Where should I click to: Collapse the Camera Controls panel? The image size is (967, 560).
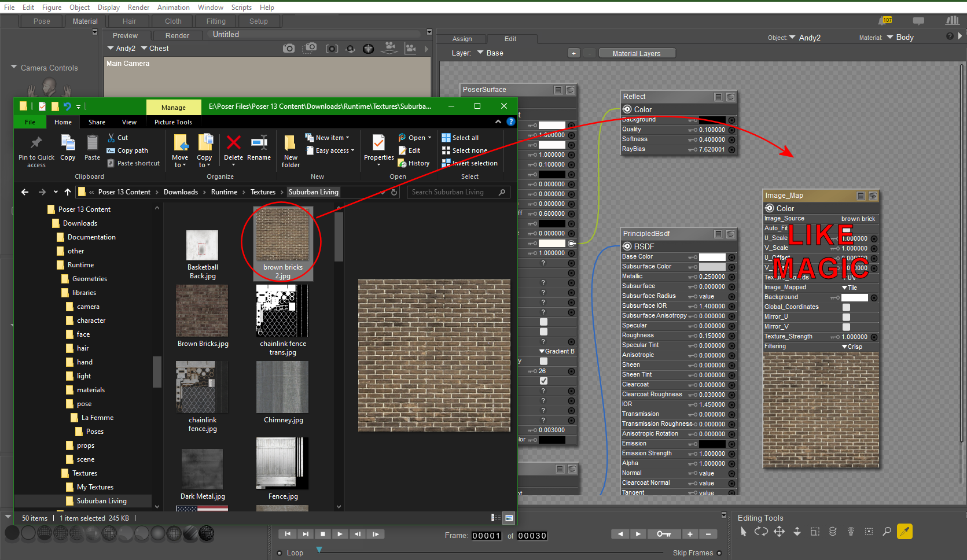14,68
